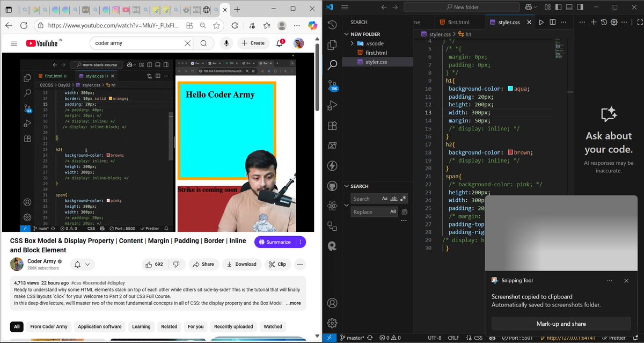
Task: Click the aqua color swatch in styler.css
Action: [510, 89]
